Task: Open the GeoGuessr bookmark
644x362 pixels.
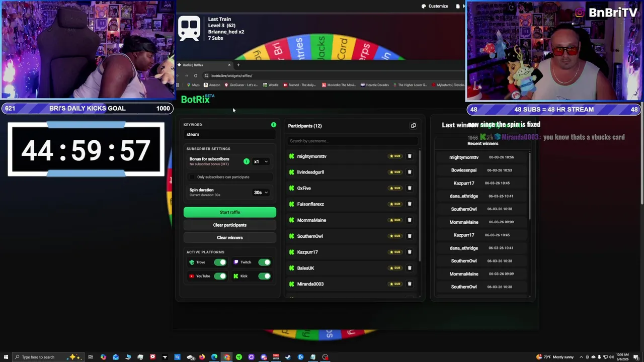Action: tap(241, 85)
